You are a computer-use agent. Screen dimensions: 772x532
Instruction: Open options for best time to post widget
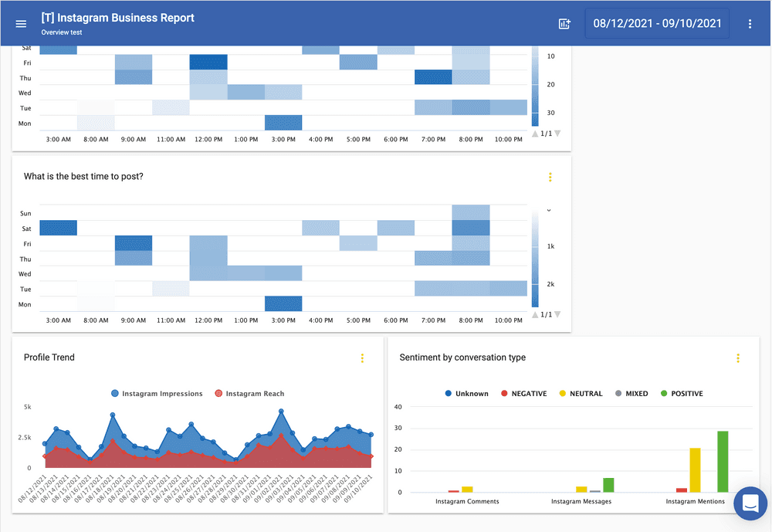(x=550, y=177)
